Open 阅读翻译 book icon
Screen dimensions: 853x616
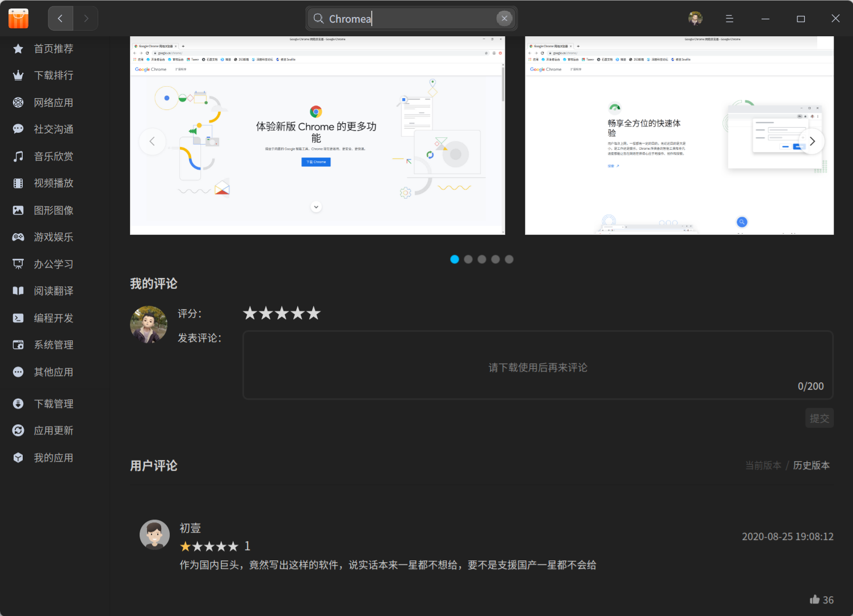(x=18, y=291)
